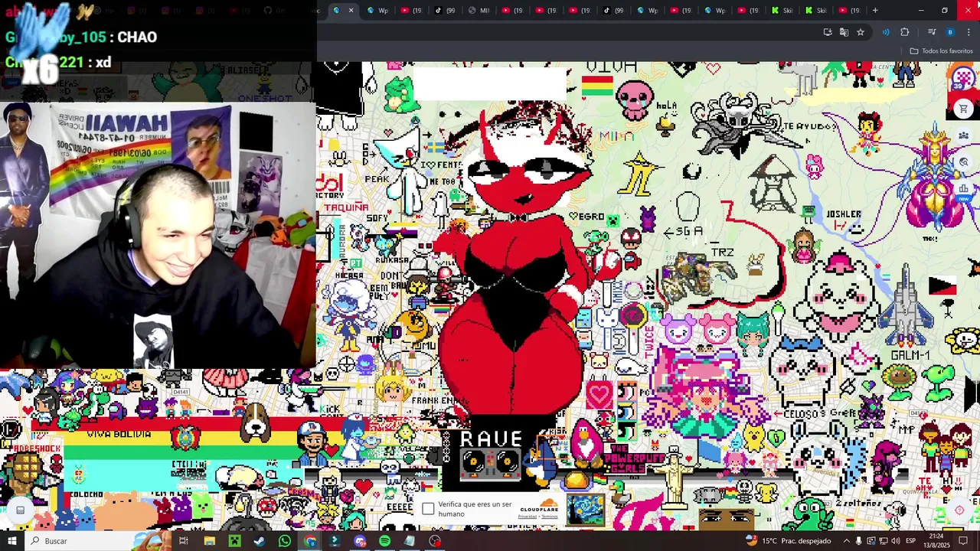The height and width of the screenshot is (551, 980).
Task: Open File Explorer from the taskbar
Action: [209, 541]
